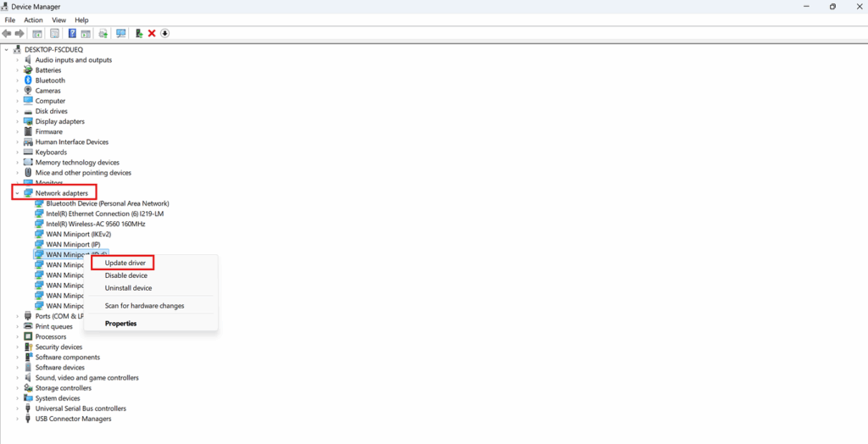Collapse the Network adapters category
The width and height of the screenshot is (868, 444).
click(17, 193)
